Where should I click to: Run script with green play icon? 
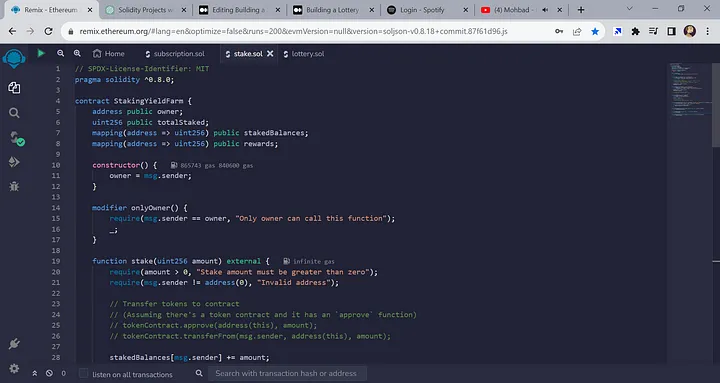click(41, 53)
